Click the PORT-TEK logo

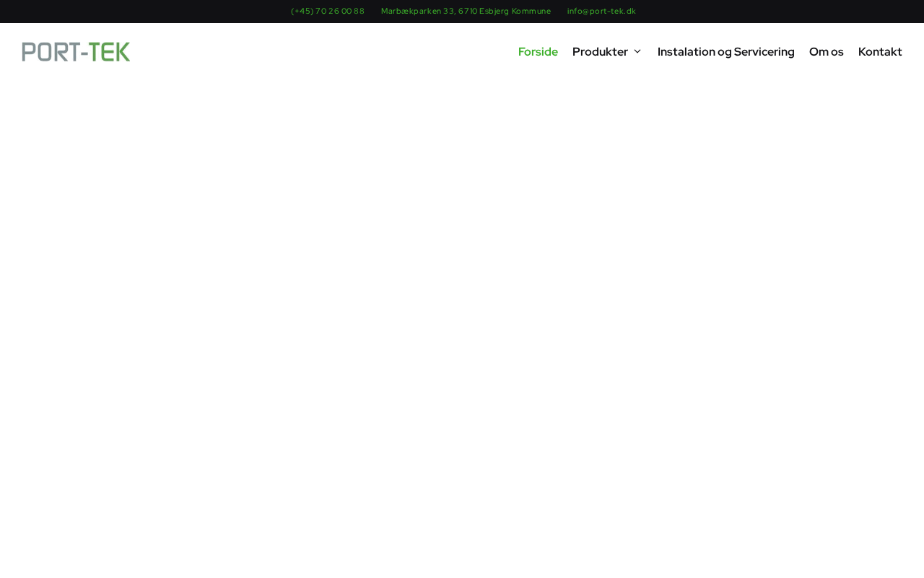[x=76, y=51]
